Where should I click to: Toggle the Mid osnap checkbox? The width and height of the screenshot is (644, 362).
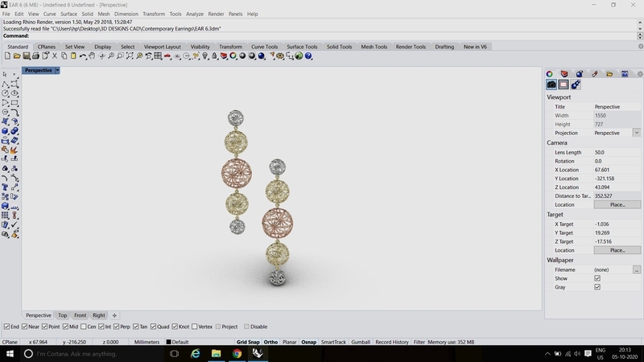(x=65, y=327)
